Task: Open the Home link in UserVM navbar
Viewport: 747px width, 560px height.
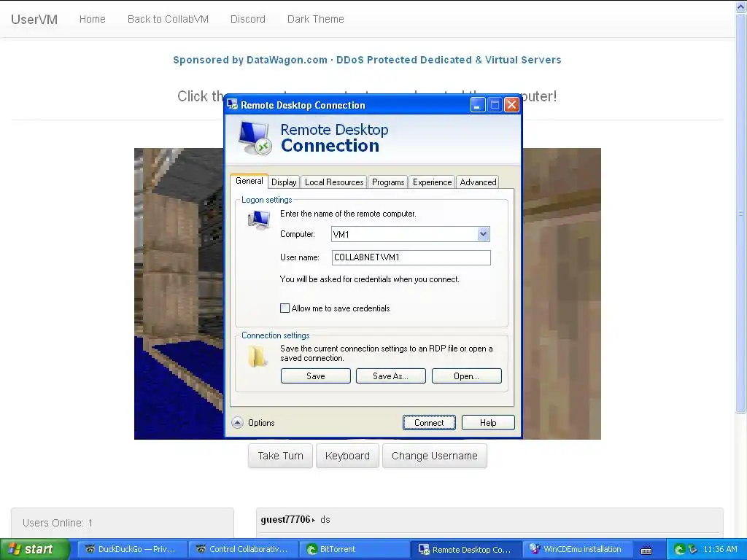Action: pos(93,19)
